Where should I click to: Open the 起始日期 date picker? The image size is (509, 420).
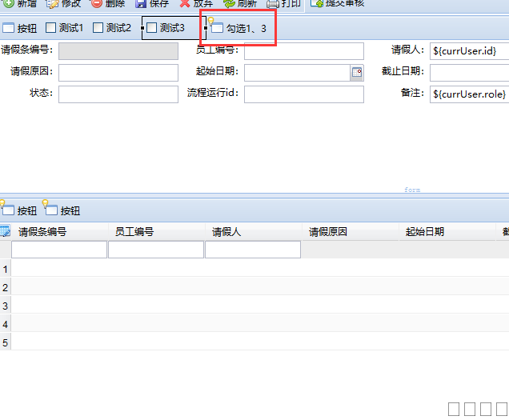click(357, 73)
